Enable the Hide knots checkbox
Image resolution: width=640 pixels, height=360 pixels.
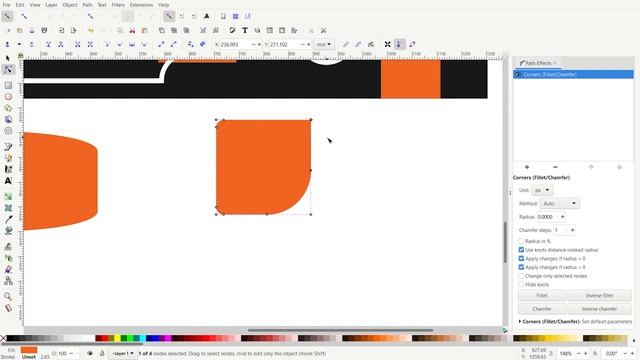521,284
